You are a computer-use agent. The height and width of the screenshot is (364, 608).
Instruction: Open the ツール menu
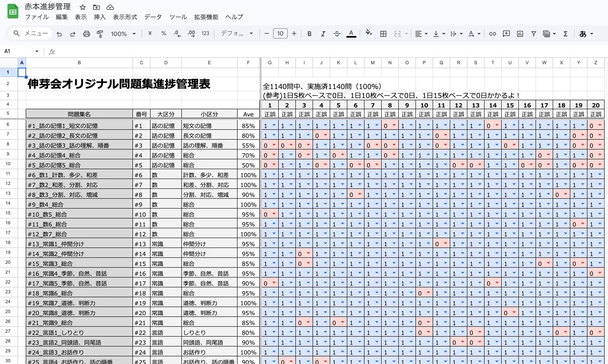[178, 17]
